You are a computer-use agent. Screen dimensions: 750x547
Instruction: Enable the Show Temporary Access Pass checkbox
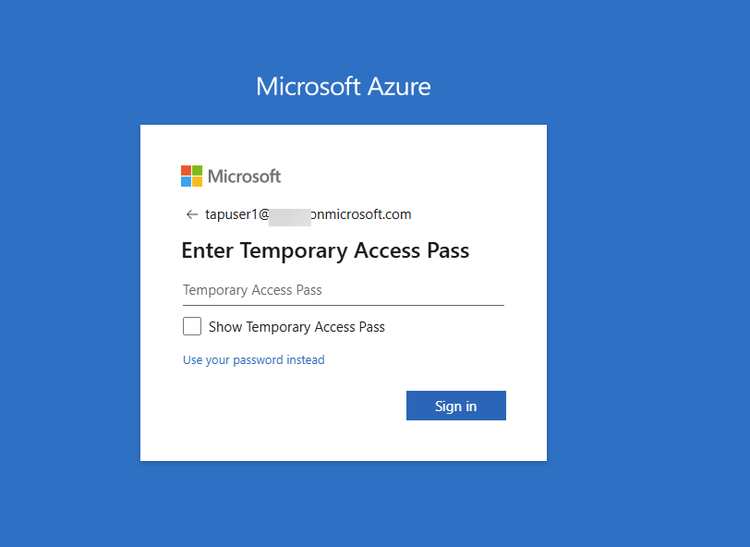[x=192, y=326]
